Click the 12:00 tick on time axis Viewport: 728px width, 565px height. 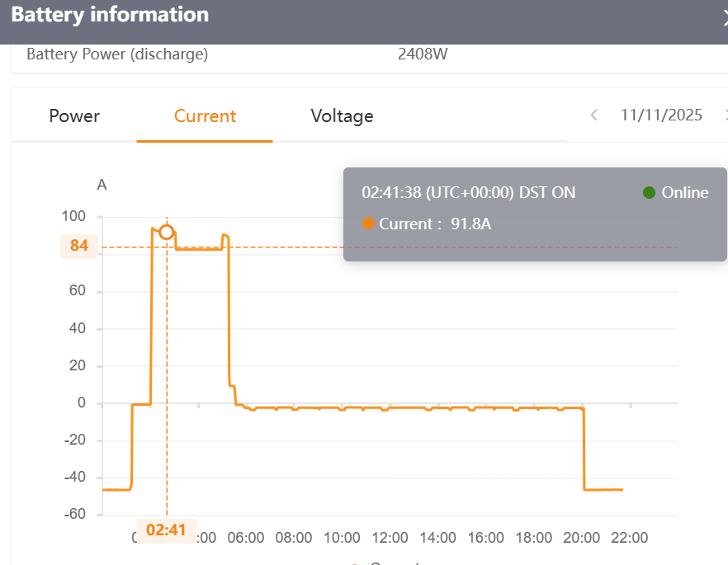[x=390, y=538]
